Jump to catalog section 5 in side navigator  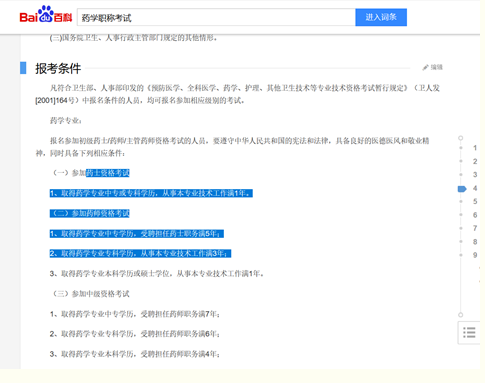(475, 201)
